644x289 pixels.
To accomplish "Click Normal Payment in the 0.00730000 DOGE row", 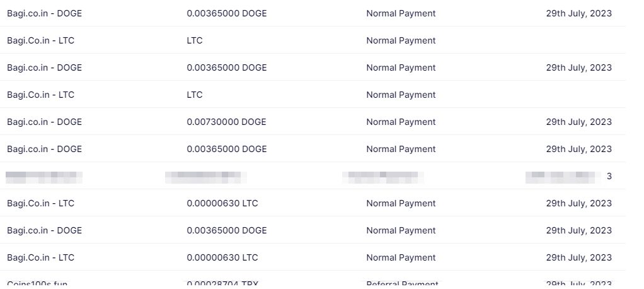I will pyautogui.click(x=401, y=122).
